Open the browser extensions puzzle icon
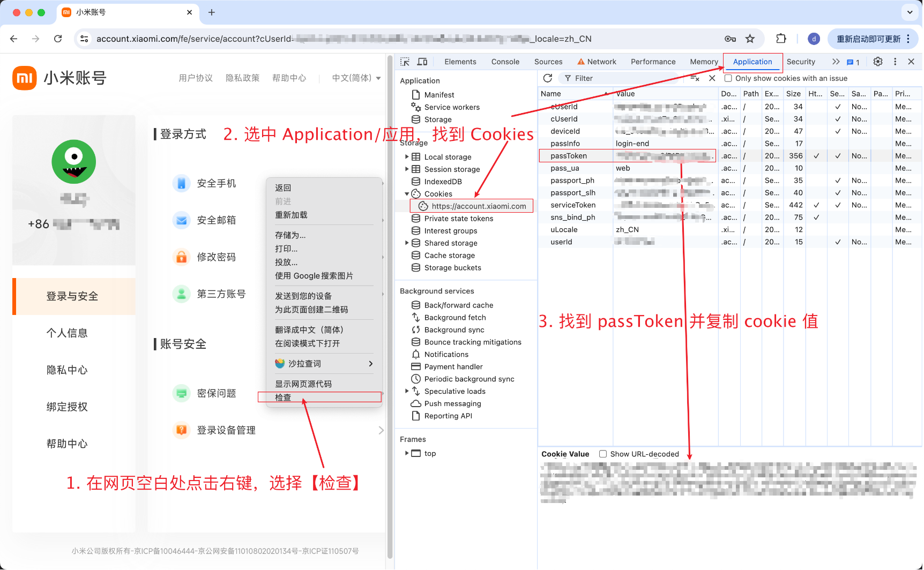This screenshot has width=924, height=570. [781, 39]
